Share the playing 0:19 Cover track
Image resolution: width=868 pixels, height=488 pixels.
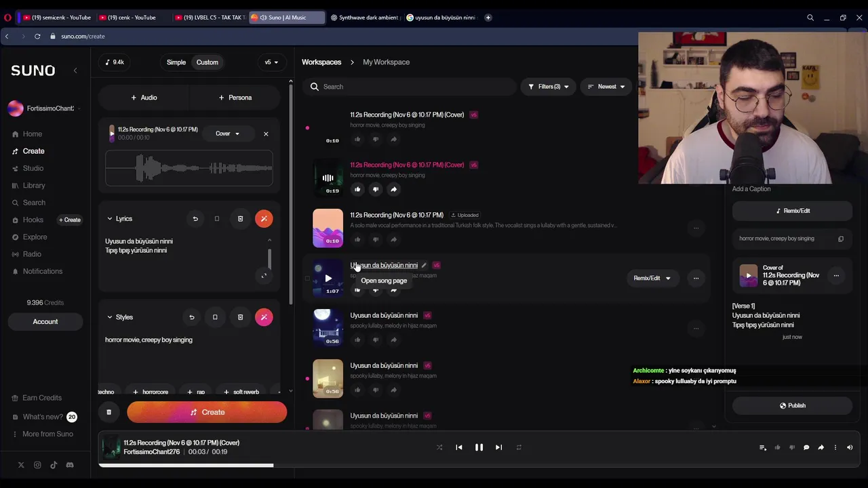click(x=394, y=189)
